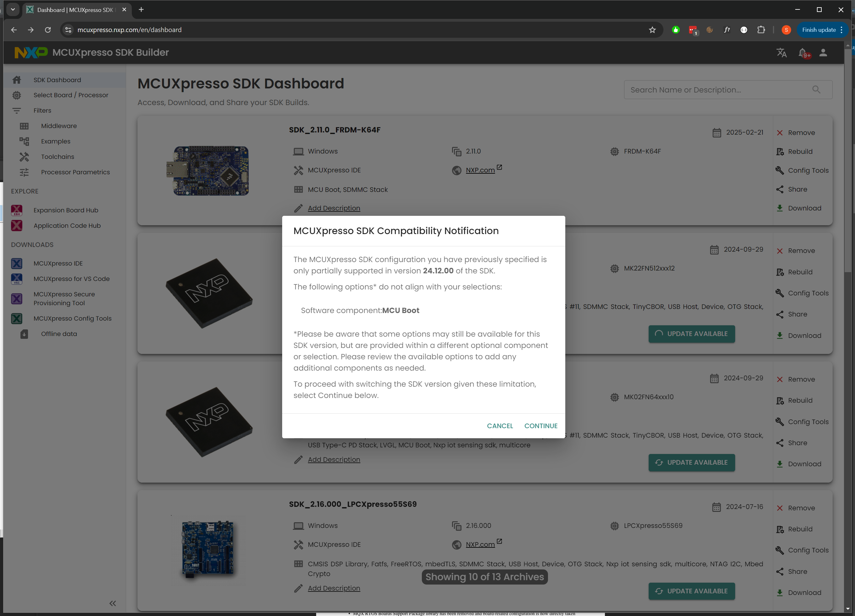Bookmark the page with the star icon
Screen dimensions: 855x616
652,29
